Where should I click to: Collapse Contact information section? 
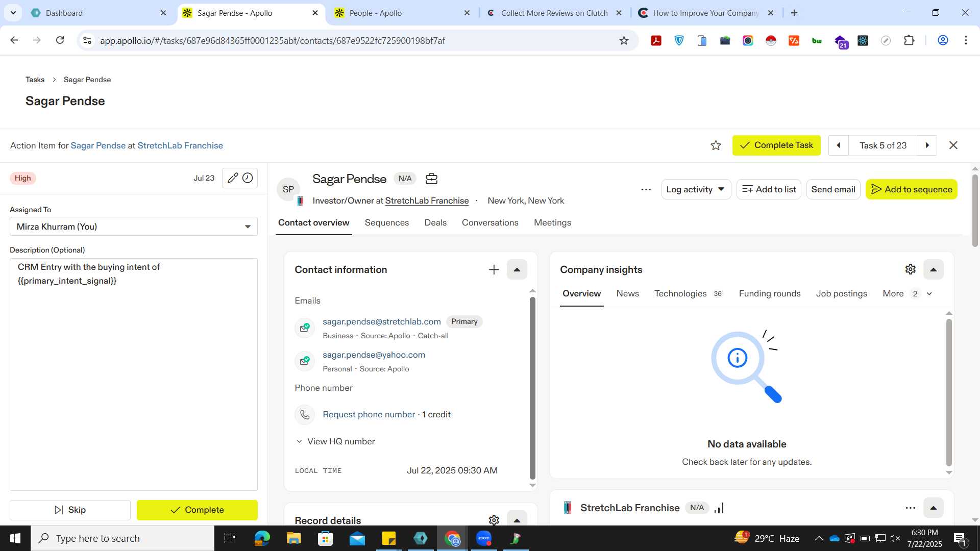coord(517,270)
